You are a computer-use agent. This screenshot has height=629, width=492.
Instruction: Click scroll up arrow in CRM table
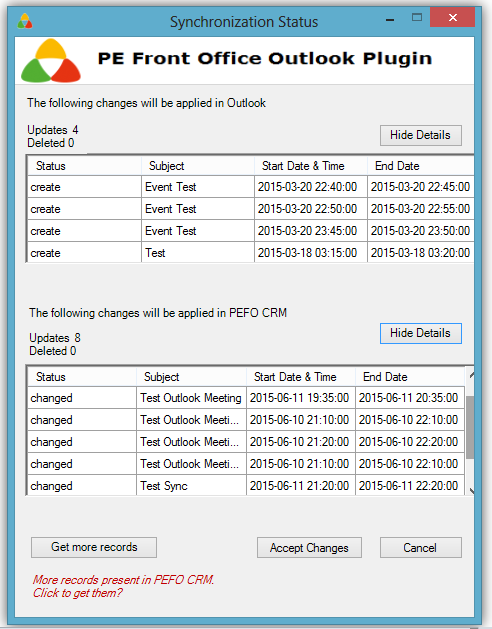pyautogui.click(x=471, y=376)
